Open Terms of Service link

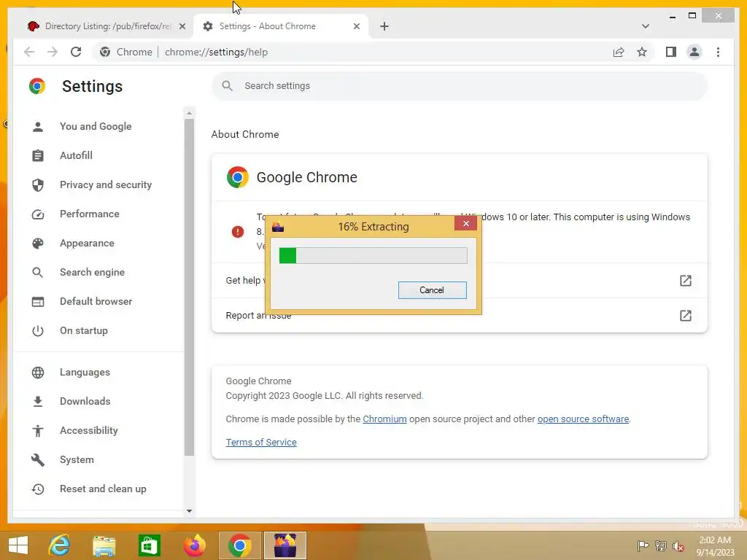coord(261,443)
